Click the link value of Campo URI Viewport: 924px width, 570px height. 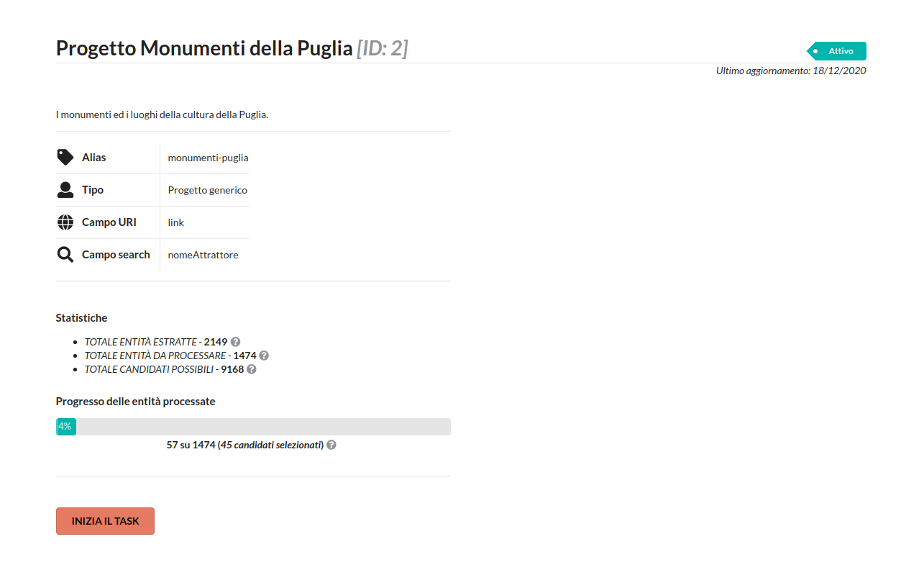point(176,222)
